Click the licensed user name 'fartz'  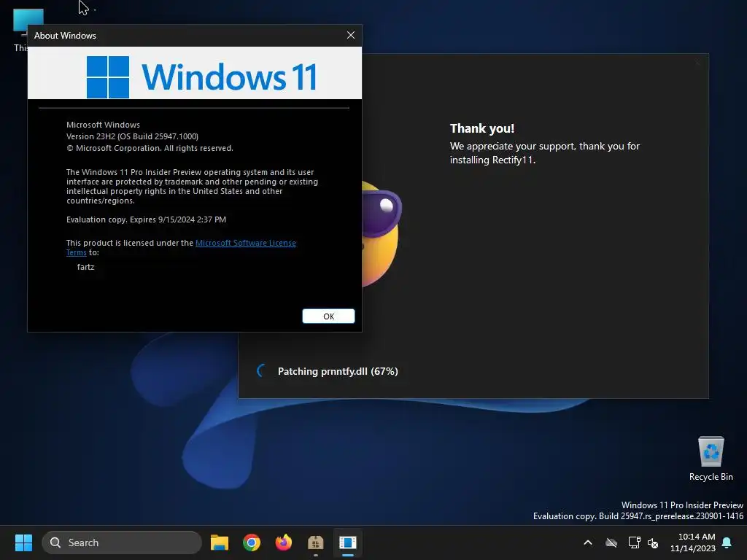86,267
